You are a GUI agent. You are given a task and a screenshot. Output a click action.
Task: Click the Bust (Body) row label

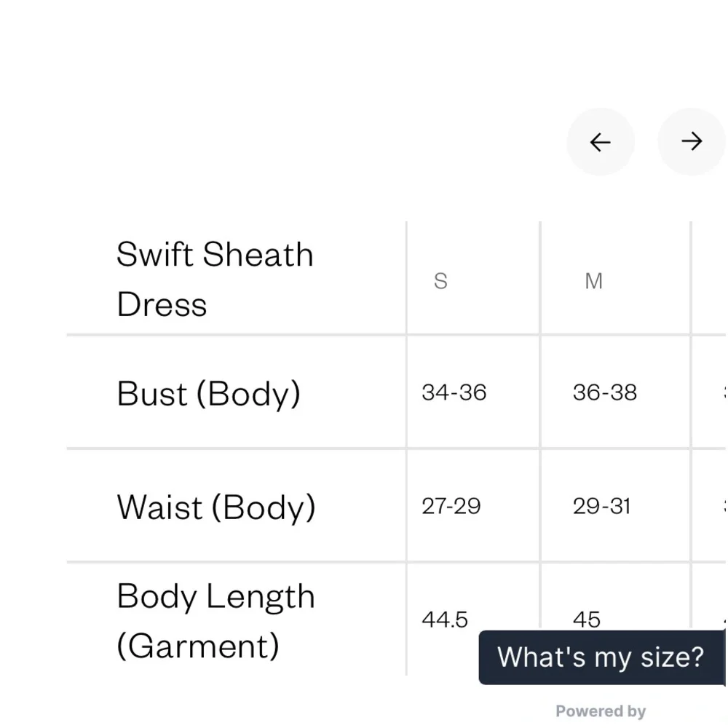pyautogui.click(x=208, y=393)
